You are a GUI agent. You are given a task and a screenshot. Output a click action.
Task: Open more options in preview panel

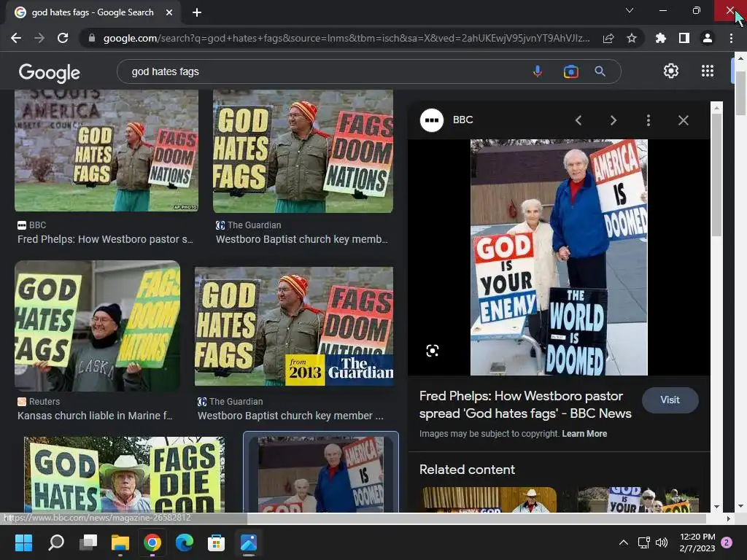[x=648, y=120]
